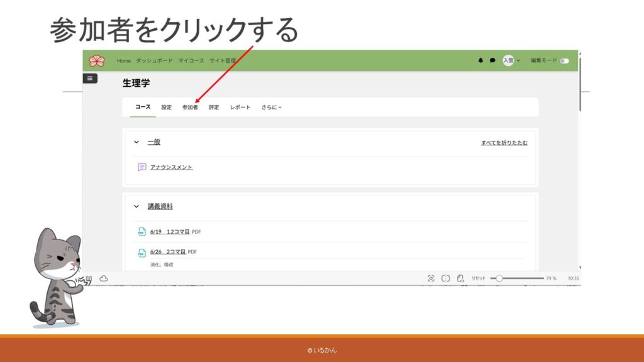
Task: Collapse the 一般 section chevron
Action: pyautogui.click(x=136, y=142)
